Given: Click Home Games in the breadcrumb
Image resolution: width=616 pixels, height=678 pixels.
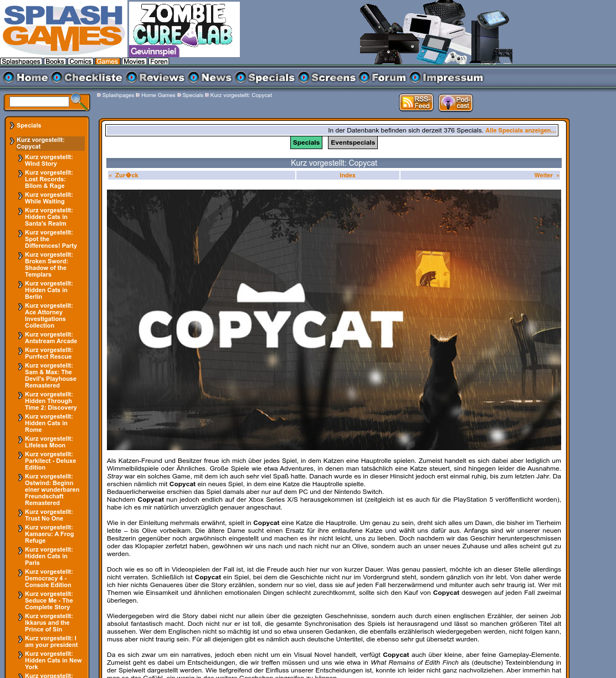Looking at the screenshot, I should [158, 95].
